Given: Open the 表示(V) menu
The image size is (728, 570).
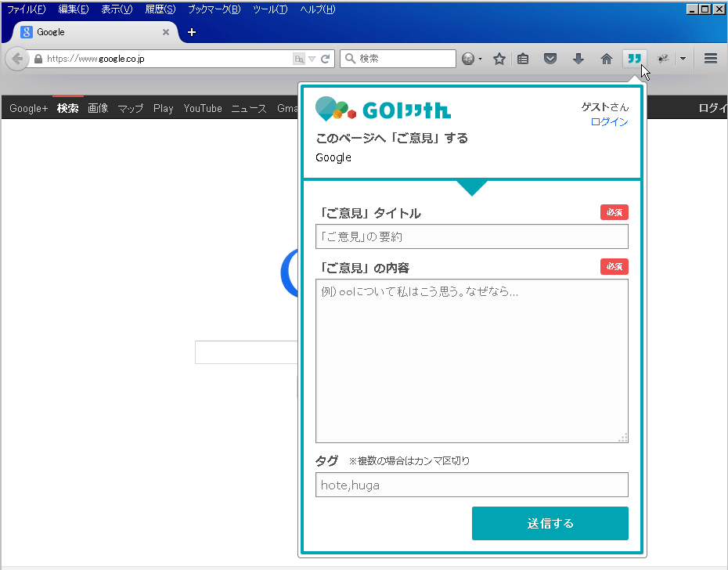Looking at the screenshot, I should coord(117,9).
